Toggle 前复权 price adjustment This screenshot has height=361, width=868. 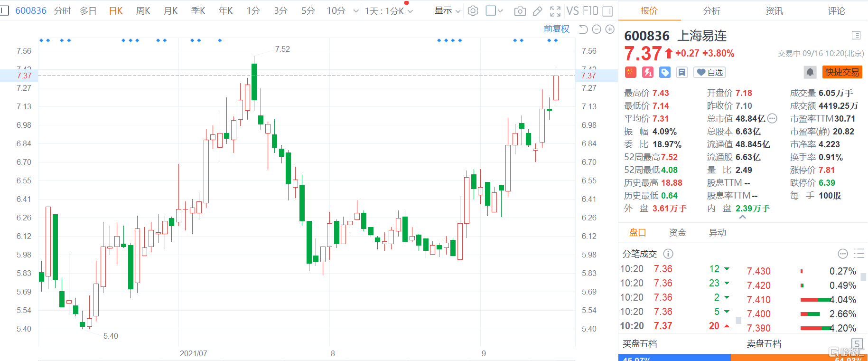pyautogui.click(x=557, y=29)
